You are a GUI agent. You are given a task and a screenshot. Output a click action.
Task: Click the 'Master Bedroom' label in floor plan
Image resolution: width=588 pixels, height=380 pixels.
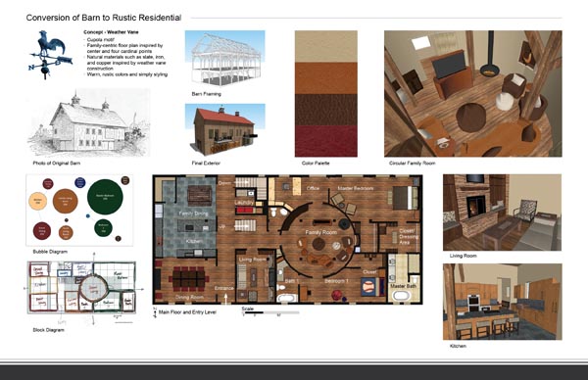tap(355, 188)
